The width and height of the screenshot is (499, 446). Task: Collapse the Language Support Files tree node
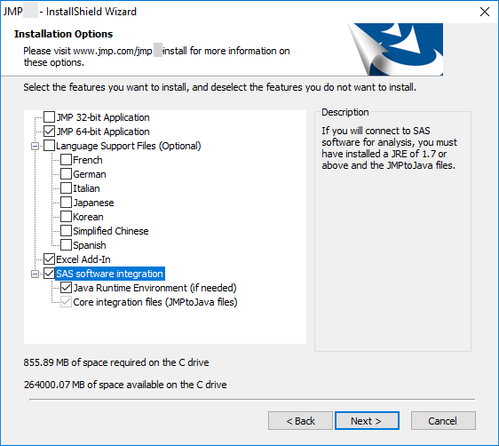coord(35,146)
